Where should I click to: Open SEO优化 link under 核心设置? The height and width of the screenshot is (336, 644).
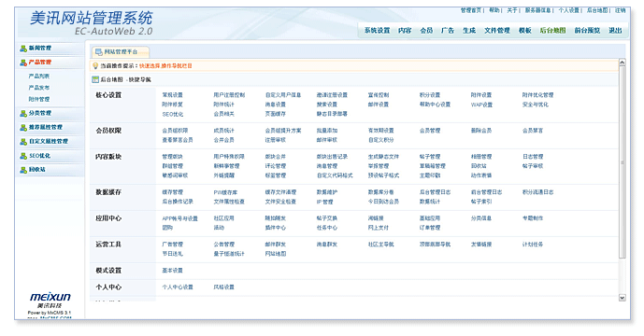[x=173, y=115]
